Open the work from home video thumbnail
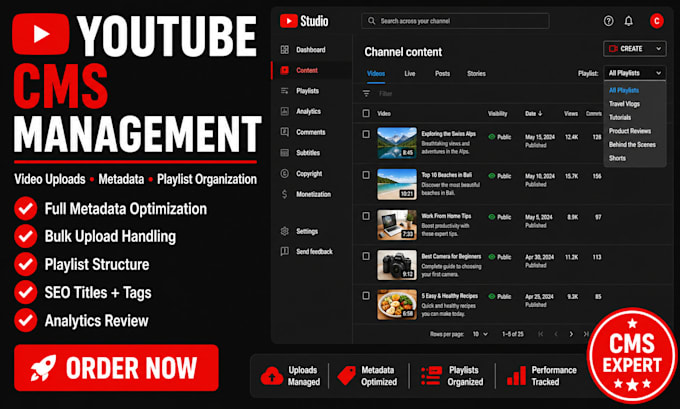 tap(397, 225)
